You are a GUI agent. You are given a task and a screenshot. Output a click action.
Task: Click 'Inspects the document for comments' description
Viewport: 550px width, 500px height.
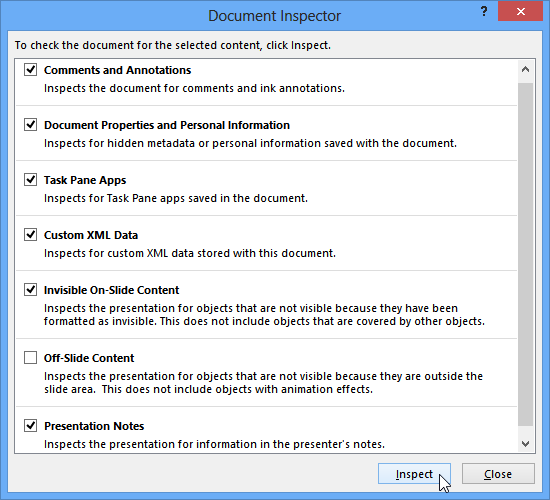[x=194, y=88]
